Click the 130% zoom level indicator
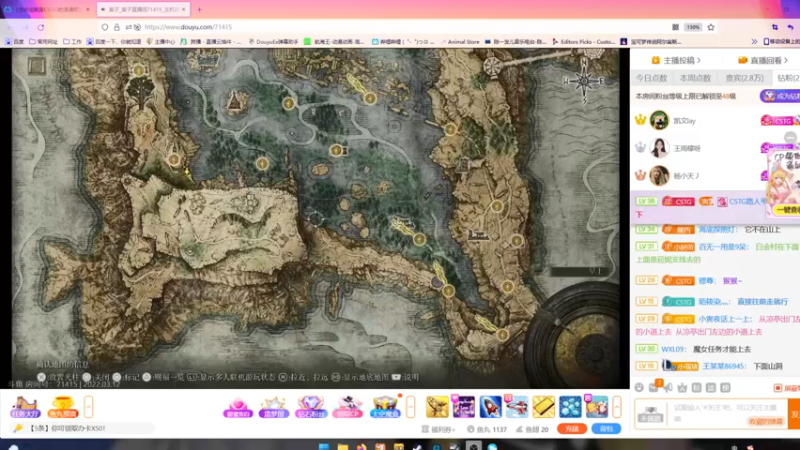Viewport: 800px width, 450px height. tap(693, 27)
